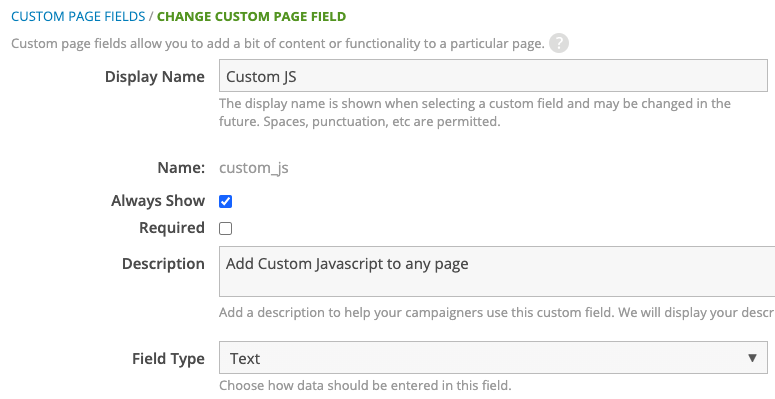This screenshot has height=399, width=775.
Task: Click display name help text about punctuation
Action: click(474, 112)
